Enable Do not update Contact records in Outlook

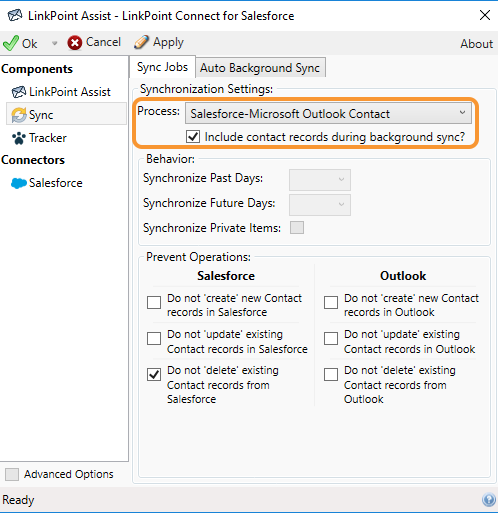[331, 338]
